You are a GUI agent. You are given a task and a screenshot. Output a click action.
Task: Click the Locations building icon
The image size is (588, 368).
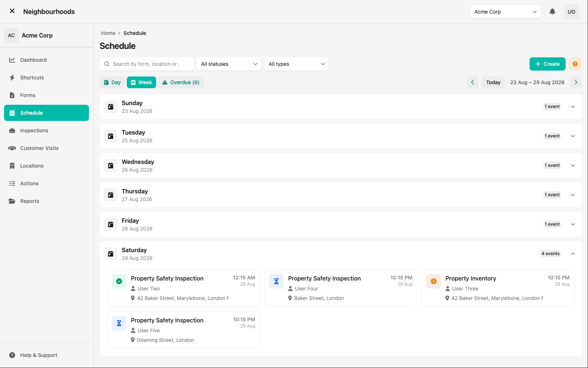pos(12,166)
